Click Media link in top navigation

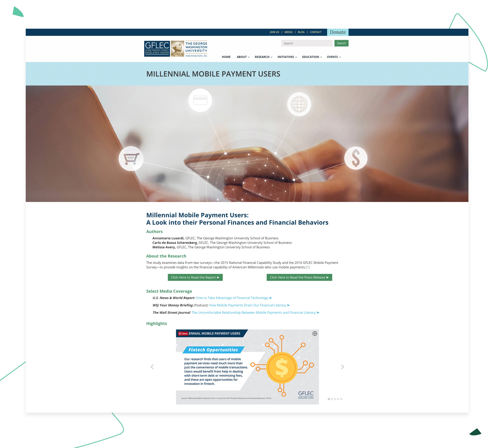tap(288, 31)
